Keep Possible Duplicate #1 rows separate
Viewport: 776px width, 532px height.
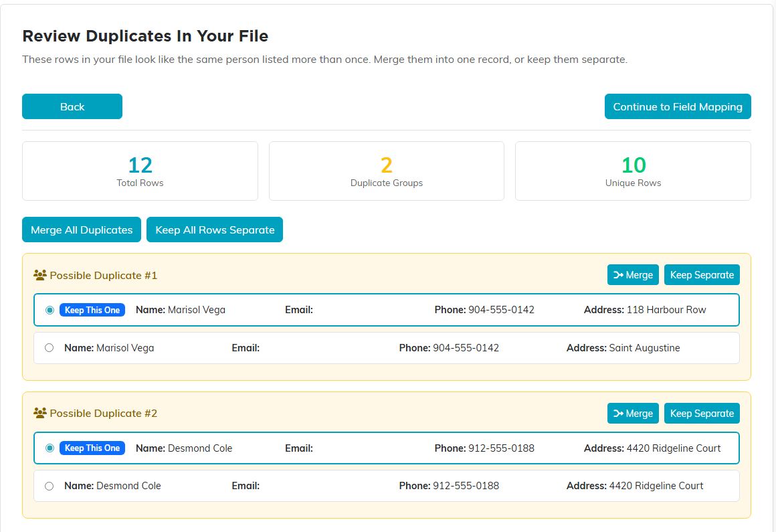pyautogui.click(x=702, y=274)
